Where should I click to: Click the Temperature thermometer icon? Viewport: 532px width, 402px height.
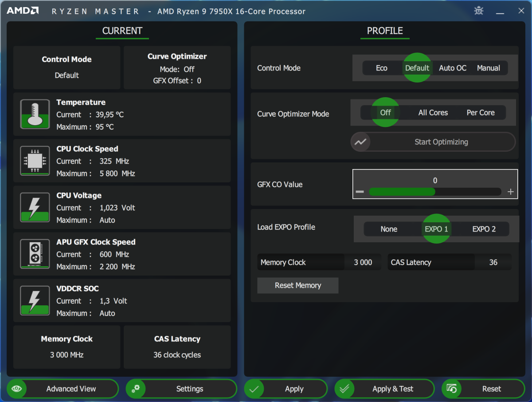coord(35,114)
